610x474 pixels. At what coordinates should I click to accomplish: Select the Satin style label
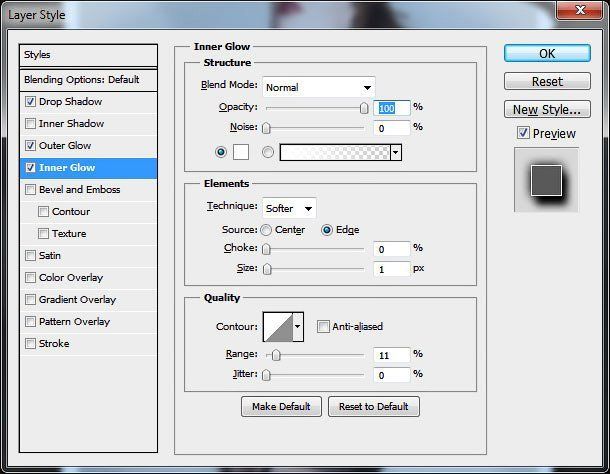(50, 255)
